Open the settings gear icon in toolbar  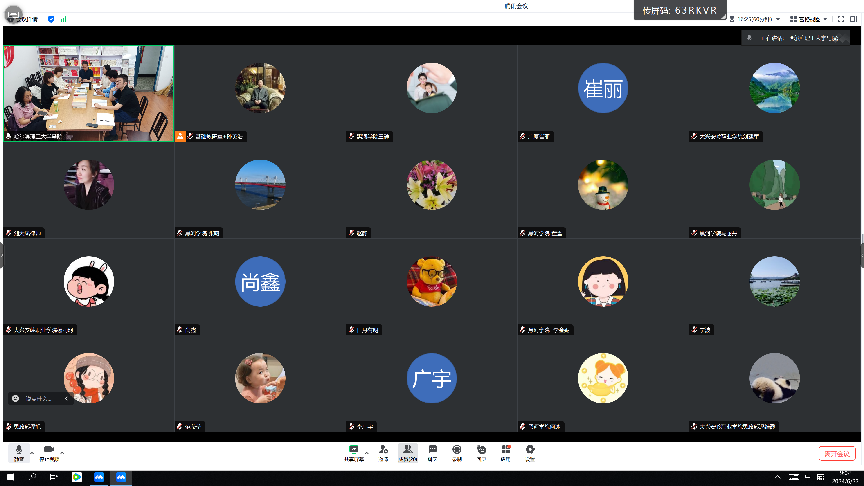[x=530, y=451]
